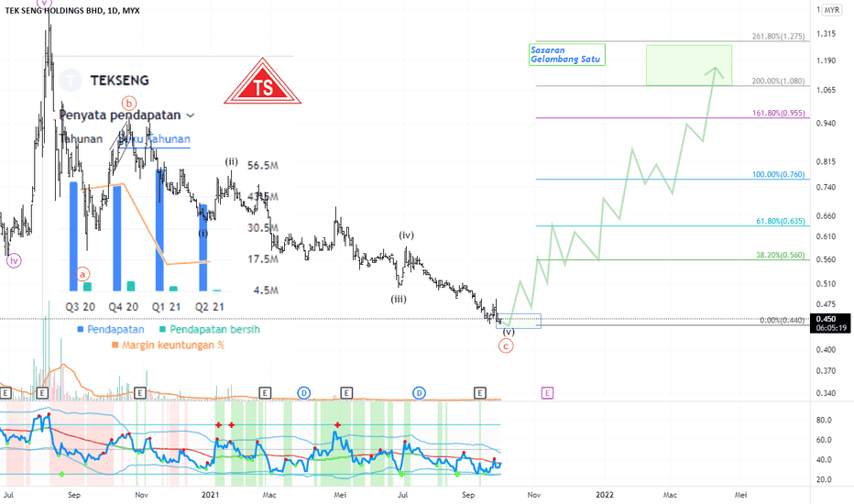The height and width of the screenshot is (504, 854).
Task: Click the 06:05:19 countdown timer label
Action: [830, 328]
